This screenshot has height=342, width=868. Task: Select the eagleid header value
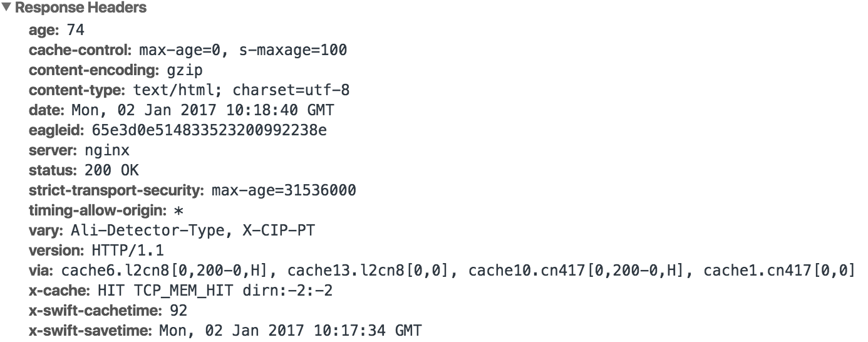click(209, 130)
